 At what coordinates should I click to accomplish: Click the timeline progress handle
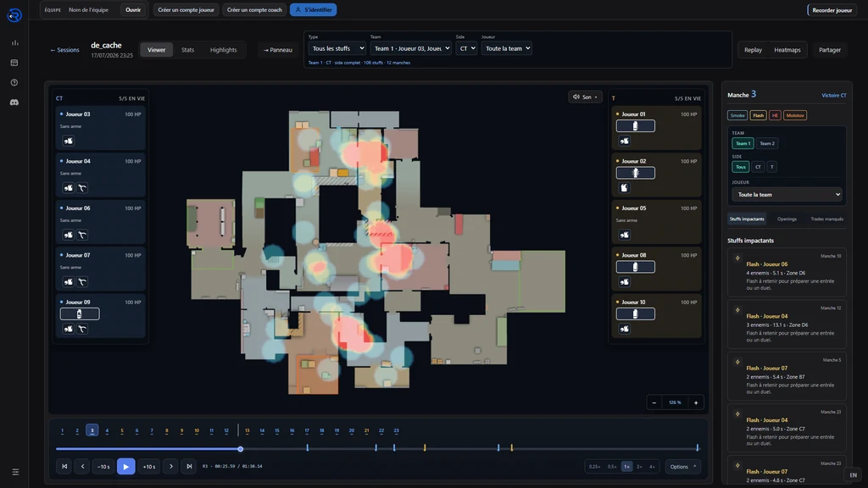pyautogui.click(x=240, y=449)
